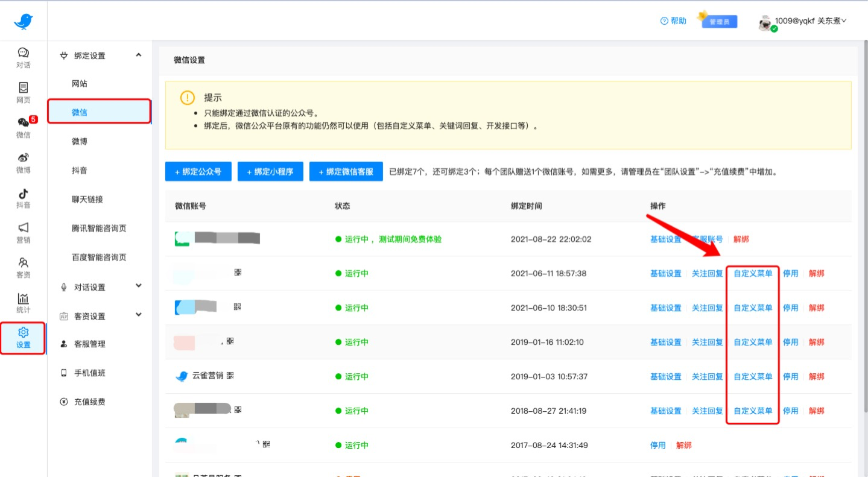This screenshot has width=868, height=477.
Task: Click the 绑定公众号 button
Action: pyautogui.click(x=198, y=171)
